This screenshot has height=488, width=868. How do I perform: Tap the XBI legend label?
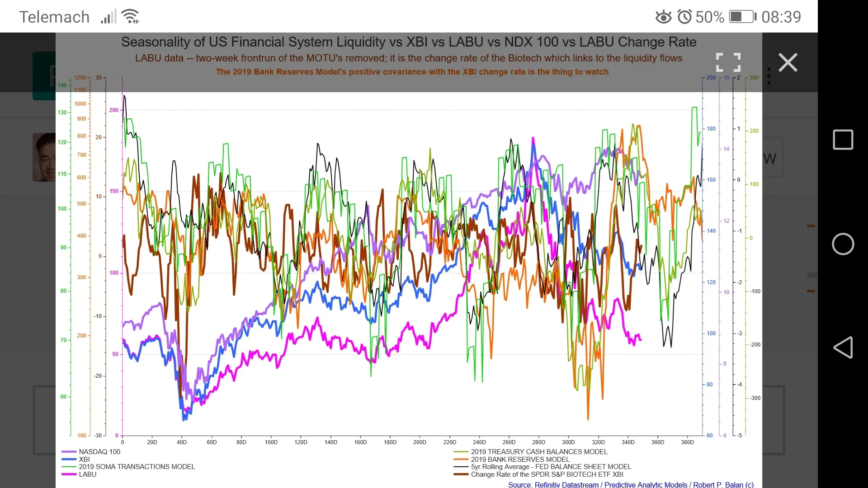coord(84,459)
